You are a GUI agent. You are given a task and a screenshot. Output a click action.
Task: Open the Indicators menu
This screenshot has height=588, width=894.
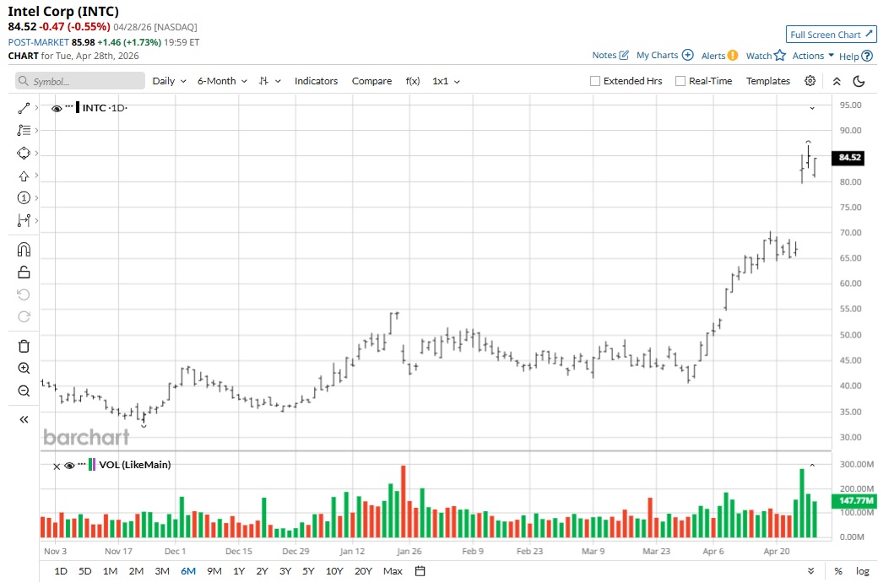coord(316,81)
